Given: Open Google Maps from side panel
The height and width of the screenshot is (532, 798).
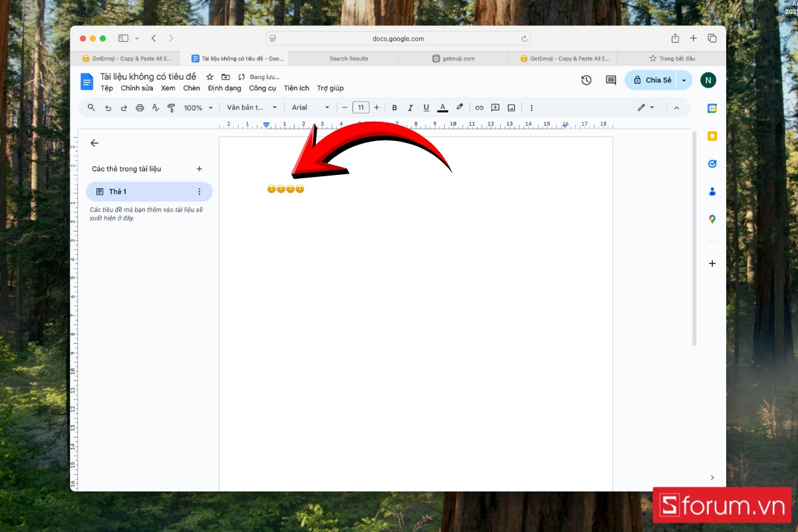Looking at the screenshot, I should (x=712, y=219).
